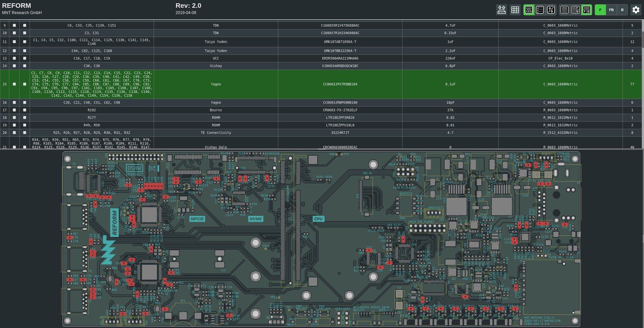644x328 pixels.
Task: Select references cell 'R49, R50'
Action: coord(92,125)
